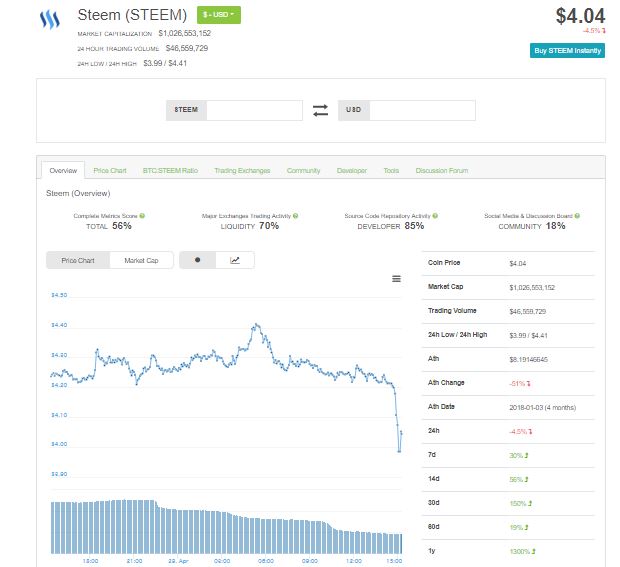
Task: Select the dot marker chart style toggle
Action: 198,260
